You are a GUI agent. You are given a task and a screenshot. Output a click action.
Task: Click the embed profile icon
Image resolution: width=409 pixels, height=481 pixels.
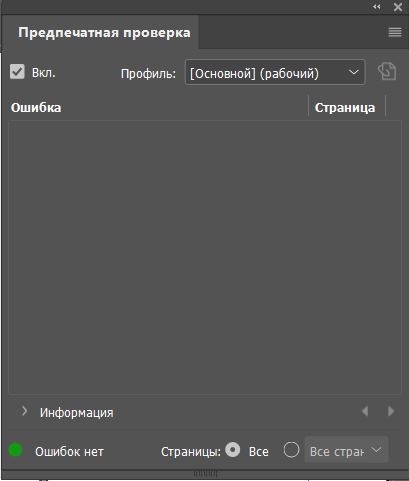(387, 72)
